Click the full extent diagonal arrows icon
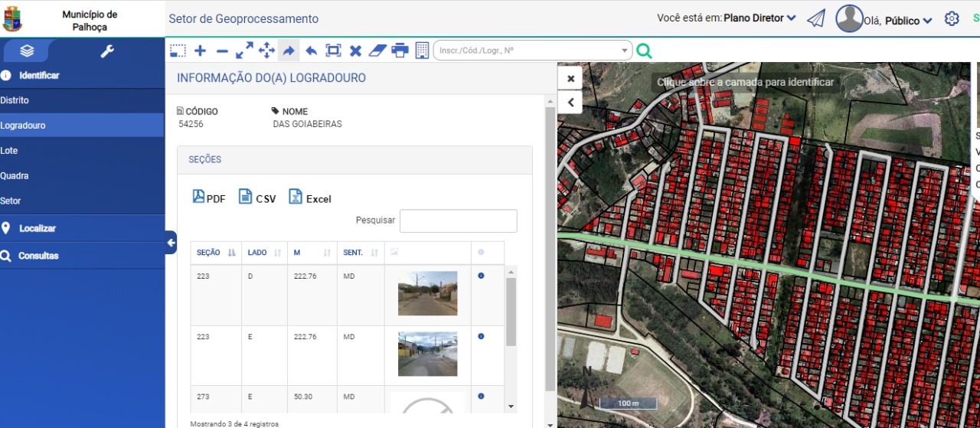Image resolution: width=980 pixels, height=428 pixels. [x=244, y=51]
